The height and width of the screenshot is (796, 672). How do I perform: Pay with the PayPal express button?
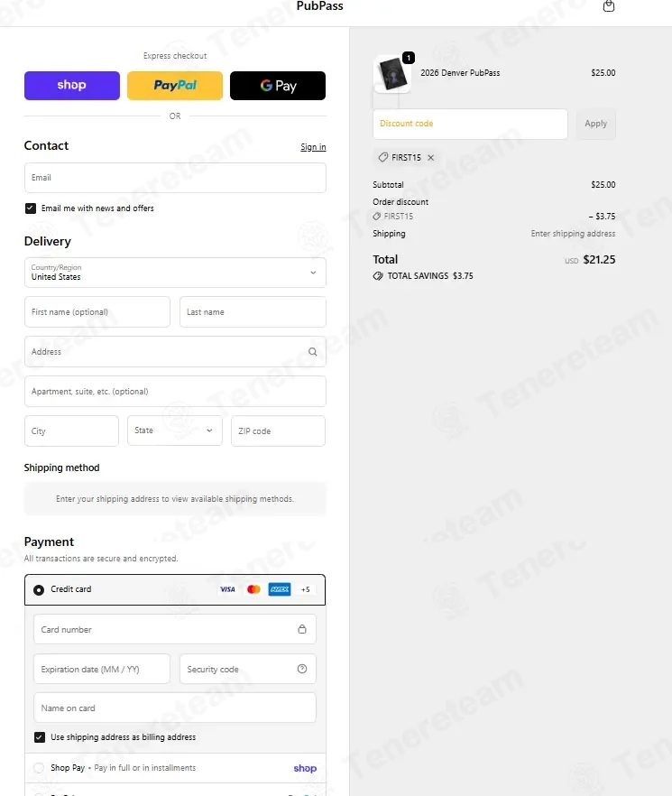175,86
